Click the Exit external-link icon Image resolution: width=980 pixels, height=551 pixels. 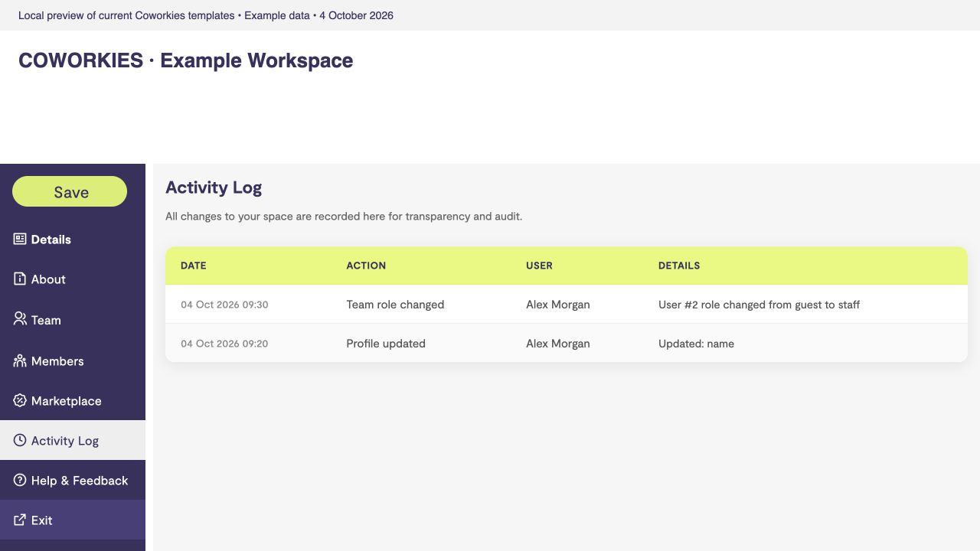click(20, 520)
